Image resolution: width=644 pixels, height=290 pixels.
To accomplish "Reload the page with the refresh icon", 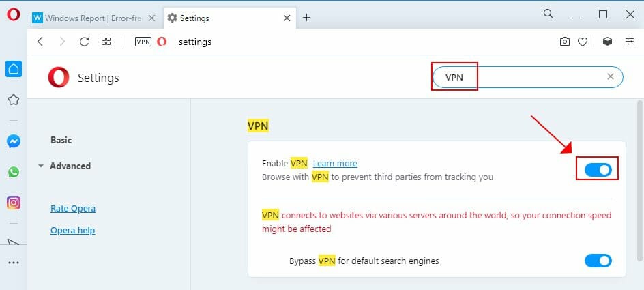I will point(84,42).
